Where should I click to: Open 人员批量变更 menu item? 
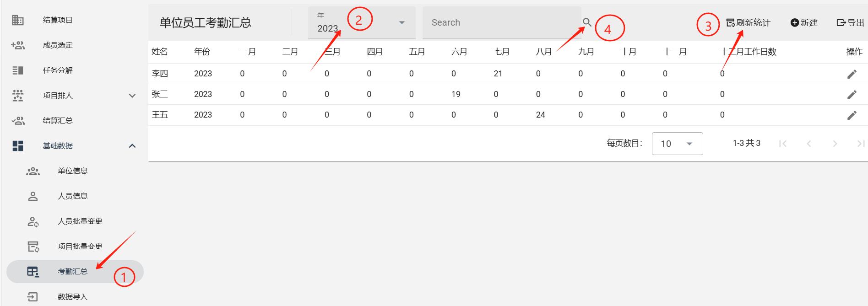coord(80,221)
